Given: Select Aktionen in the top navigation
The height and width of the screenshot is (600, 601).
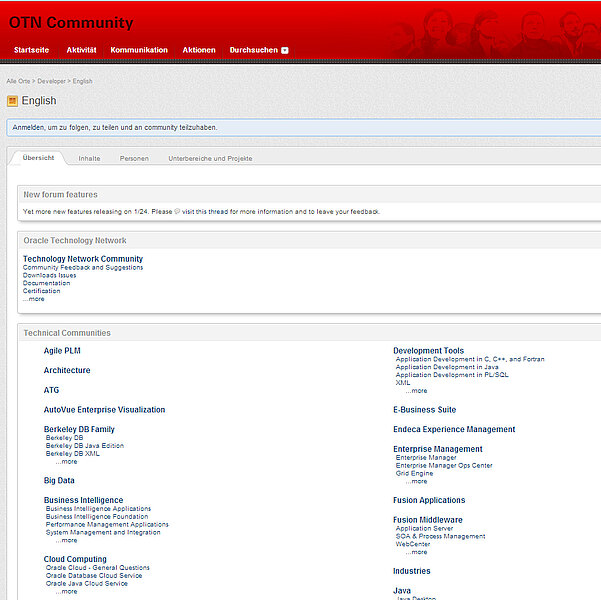Looking at the screenshot, I should [x=198, y=50].
